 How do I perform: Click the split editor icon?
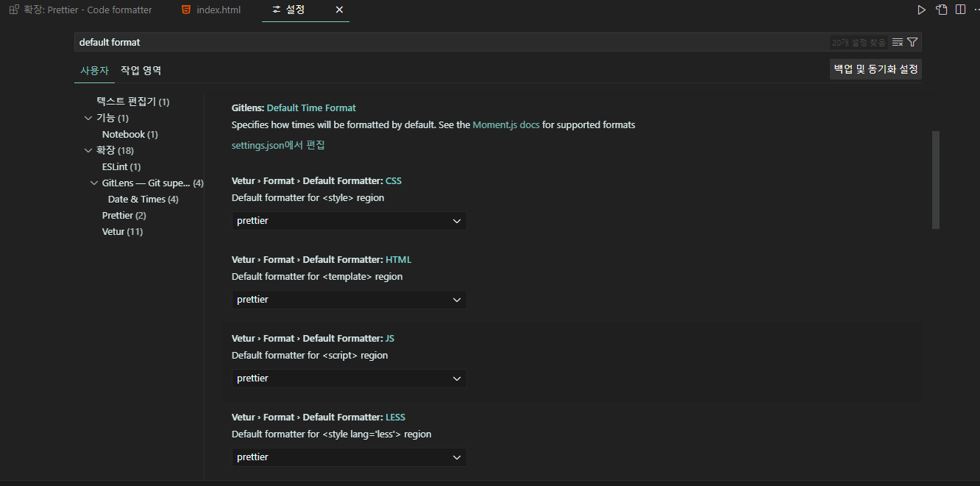(x=960, y=10)
